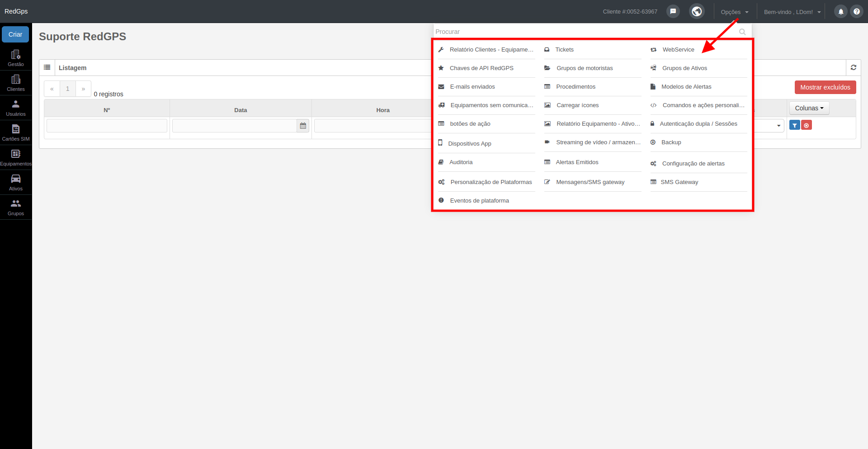The width and height of the screenshot is (868, 449).
Task: Click the search magnifier in Procurar box
Action: [x=742, y=32]
